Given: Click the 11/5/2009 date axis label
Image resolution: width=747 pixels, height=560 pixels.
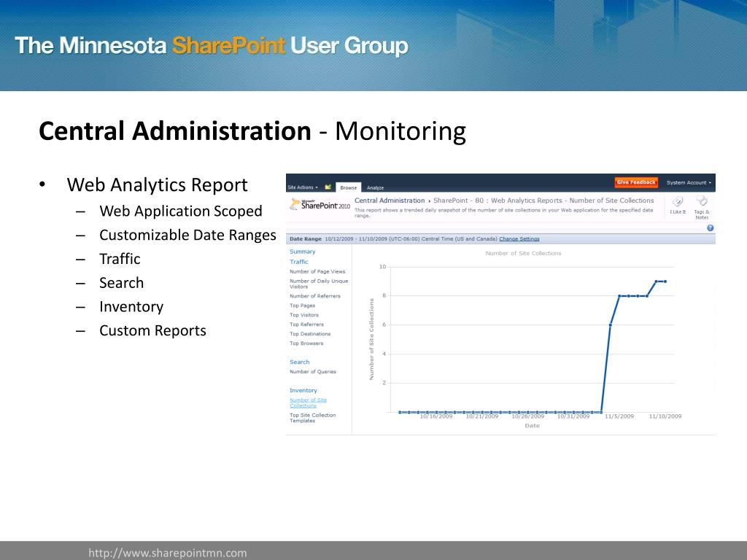Looking at the screenshot, I should [x=619, y=416].
